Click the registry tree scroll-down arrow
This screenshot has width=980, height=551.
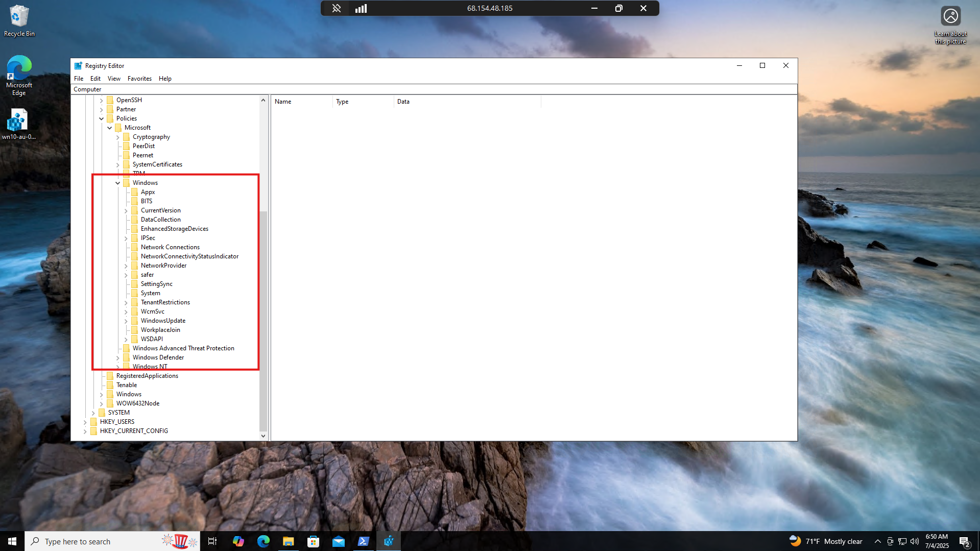tap(263, 436)
